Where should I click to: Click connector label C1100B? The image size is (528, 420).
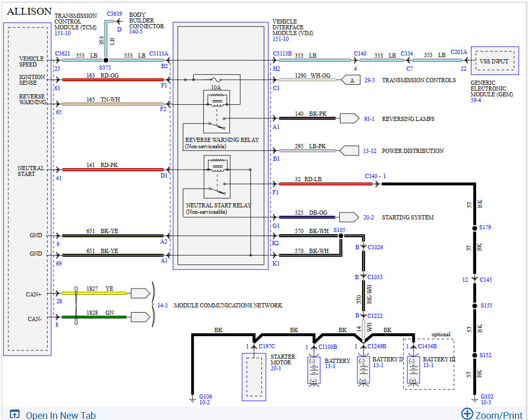pyautogui.click(x=328, y=347)
